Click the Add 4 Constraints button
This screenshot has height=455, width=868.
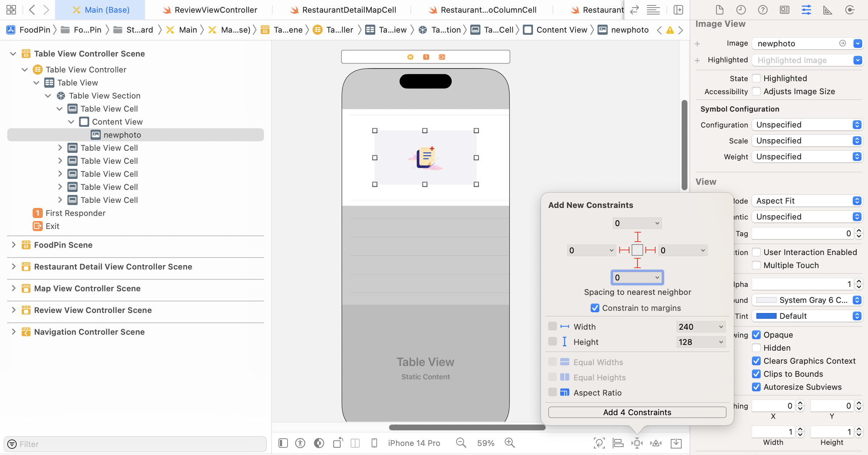point(637,412)
